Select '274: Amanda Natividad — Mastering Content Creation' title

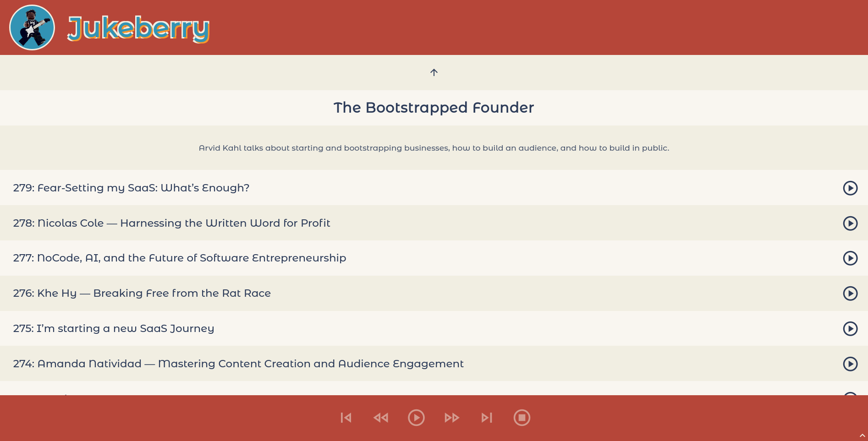click(238, 364)
